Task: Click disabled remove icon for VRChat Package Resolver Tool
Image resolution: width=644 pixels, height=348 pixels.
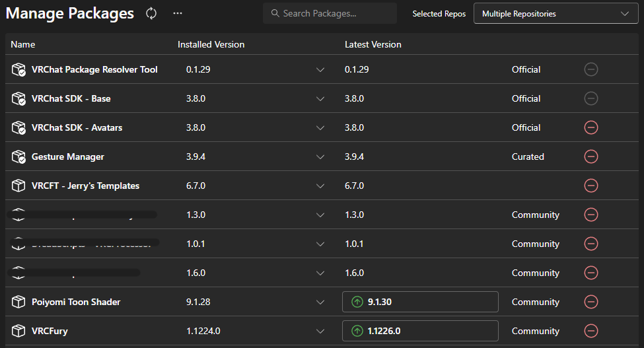Action: (591, 69)
